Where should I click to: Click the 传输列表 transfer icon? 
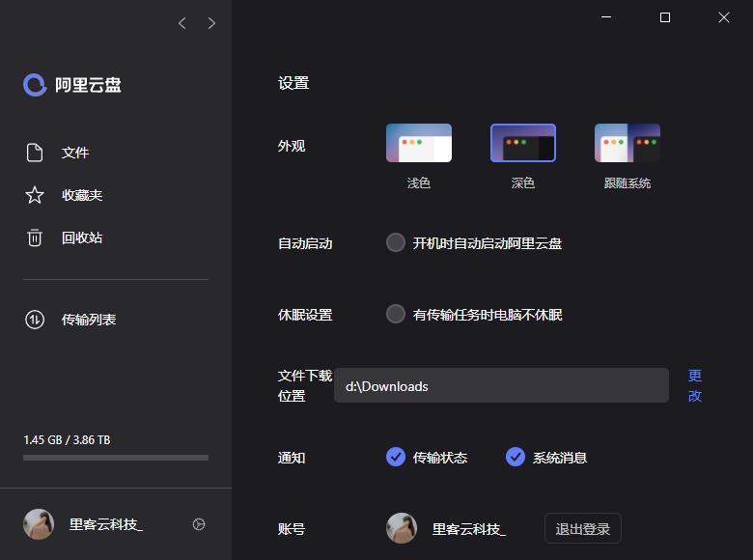point(35,320)
